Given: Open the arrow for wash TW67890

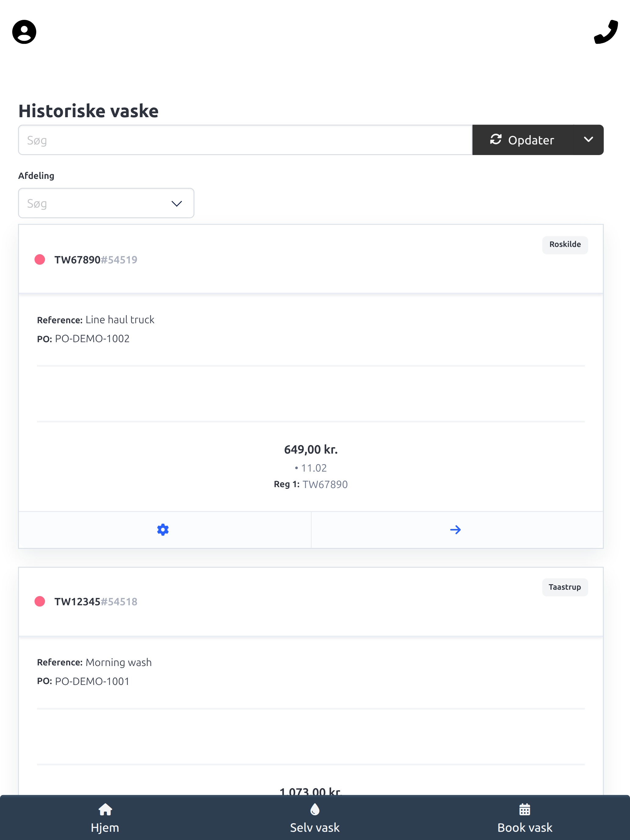Looking at the screenshot, I should click(x=455, y=530).
